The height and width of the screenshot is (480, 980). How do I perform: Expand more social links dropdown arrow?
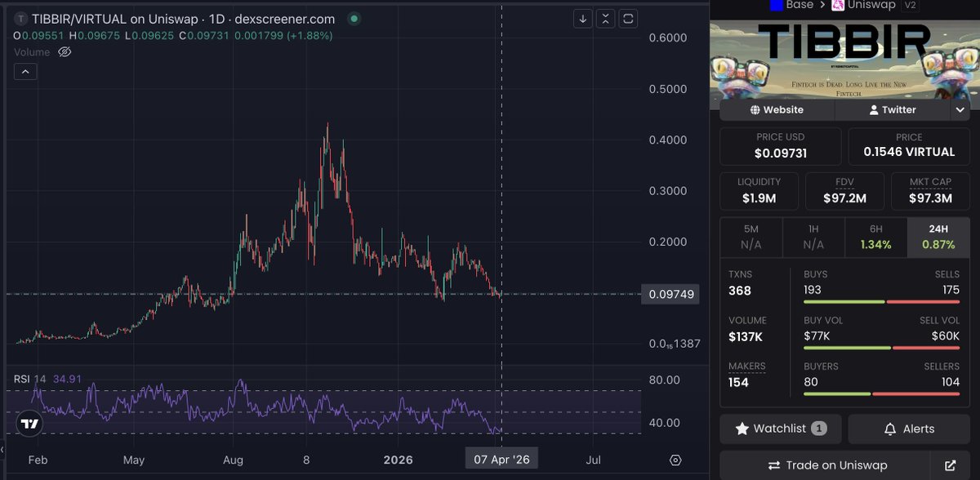[x=960, y=109]
